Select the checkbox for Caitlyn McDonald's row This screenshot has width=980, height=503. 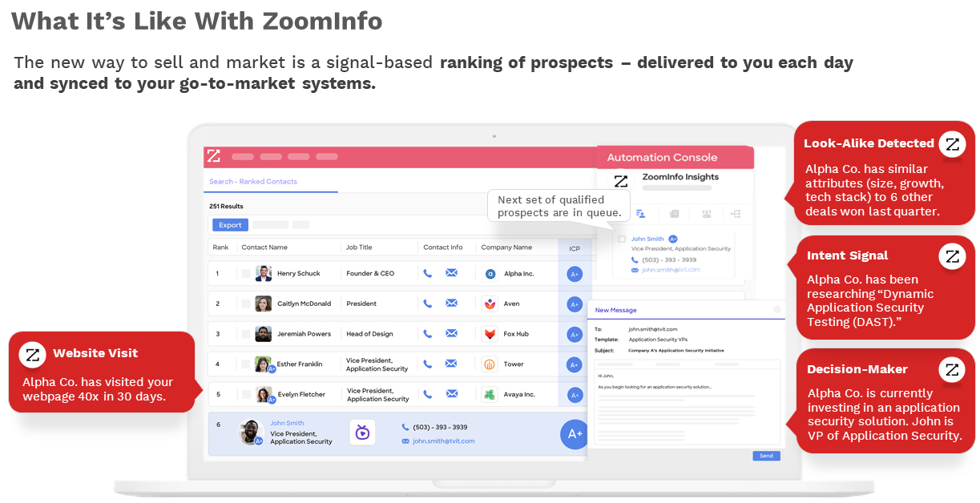[246, 304]
